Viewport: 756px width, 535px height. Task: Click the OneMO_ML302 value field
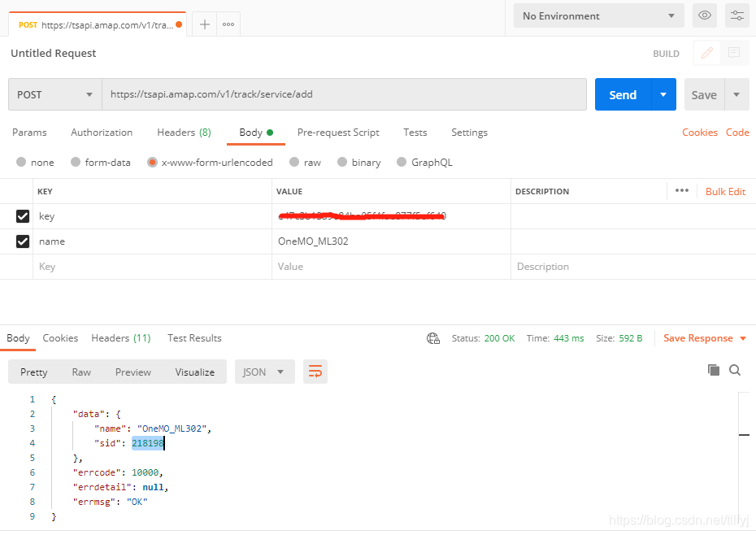tap(391, 241)
